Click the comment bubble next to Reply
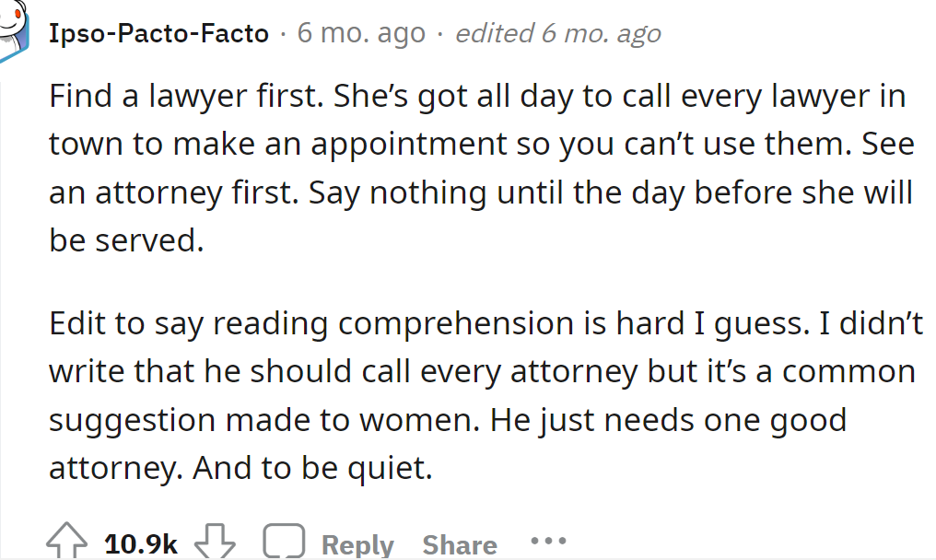Image resolution: width=936 pixels, height=560 pixels. point(284,541)
